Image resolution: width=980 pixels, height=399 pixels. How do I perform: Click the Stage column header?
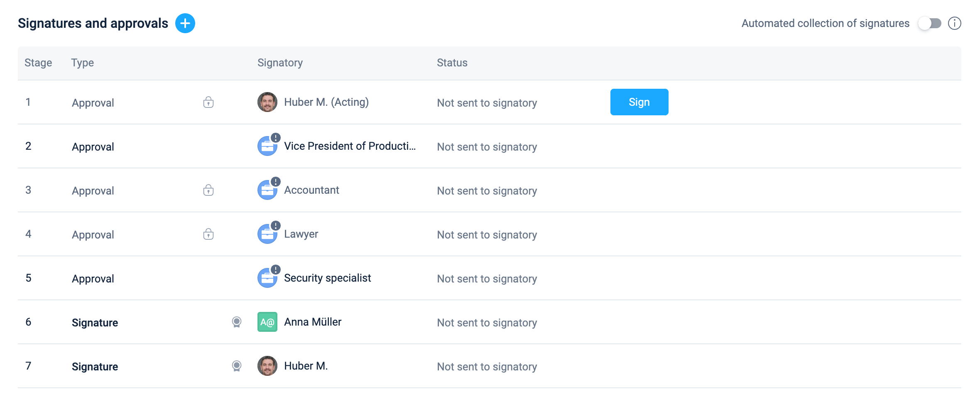pos(38,63)
